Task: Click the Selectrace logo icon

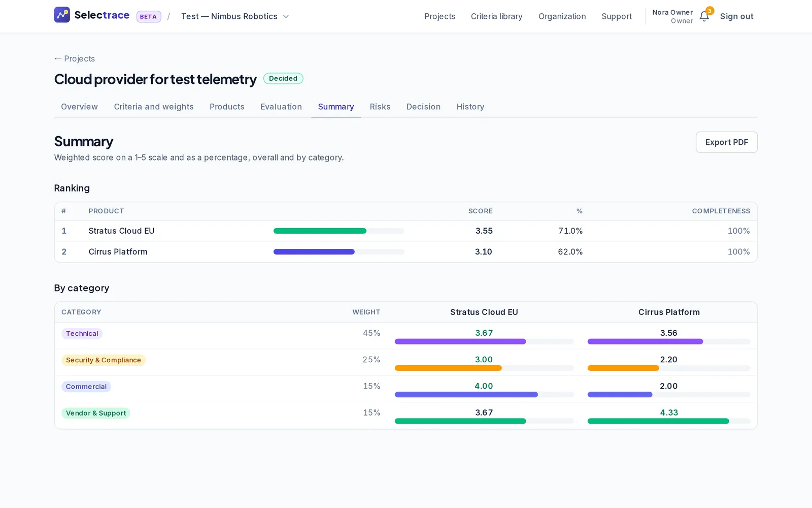Action: tap(62, 15)
